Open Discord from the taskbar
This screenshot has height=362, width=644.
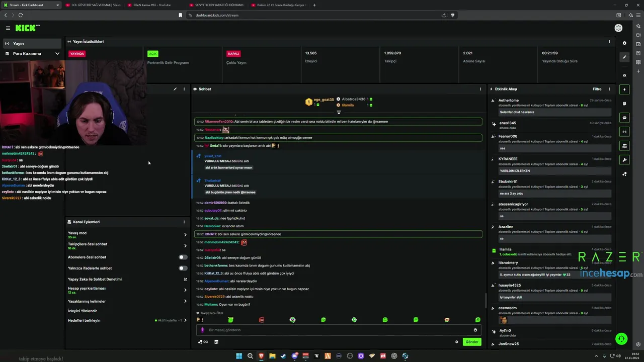click(x=294, y=356)
